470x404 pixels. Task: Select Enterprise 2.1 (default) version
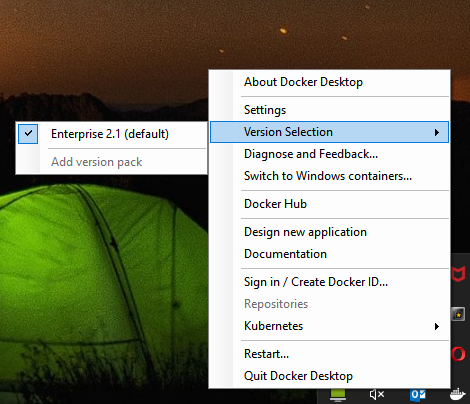click(112, 134)
